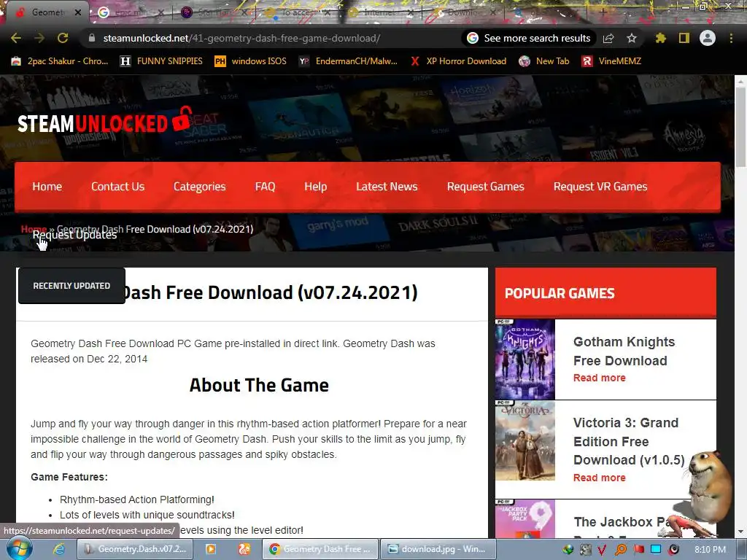747x560 pixels.
Task: Open the Chrome 'Geometry Dash Free' taskbar button
Action: pyautogui.click(x=321, y=549)
